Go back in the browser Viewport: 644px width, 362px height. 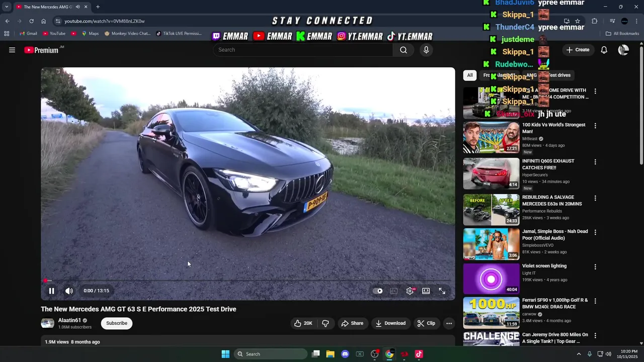7,21
